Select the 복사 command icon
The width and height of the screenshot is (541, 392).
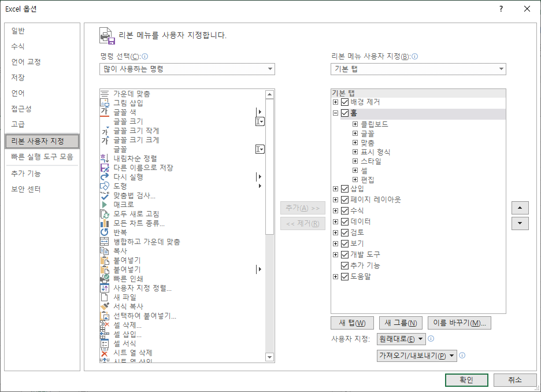pos(105,251)
